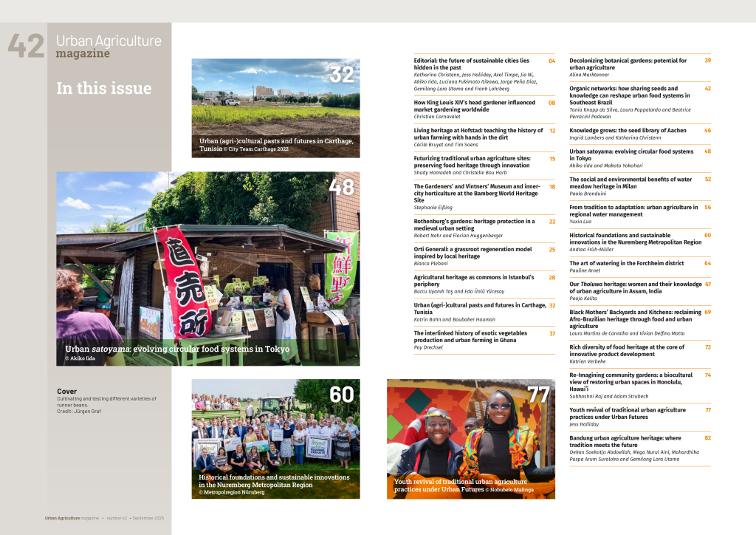Screen dimensions: 756x535
Task: Click page number 48 on the Tokyo photo
Action: [x=342, y=188]
